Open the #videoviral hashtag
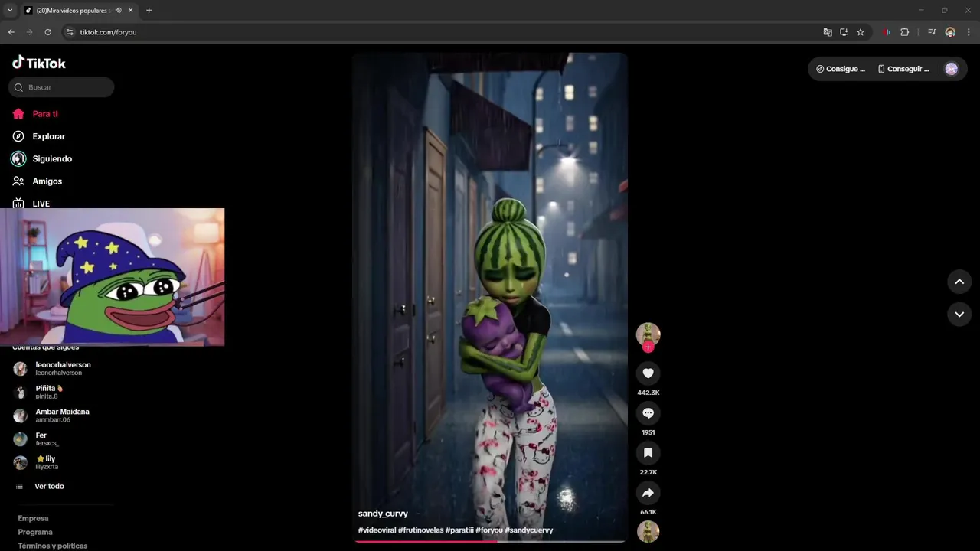Viewport: 980px width, 551px height. coord(377,530)
